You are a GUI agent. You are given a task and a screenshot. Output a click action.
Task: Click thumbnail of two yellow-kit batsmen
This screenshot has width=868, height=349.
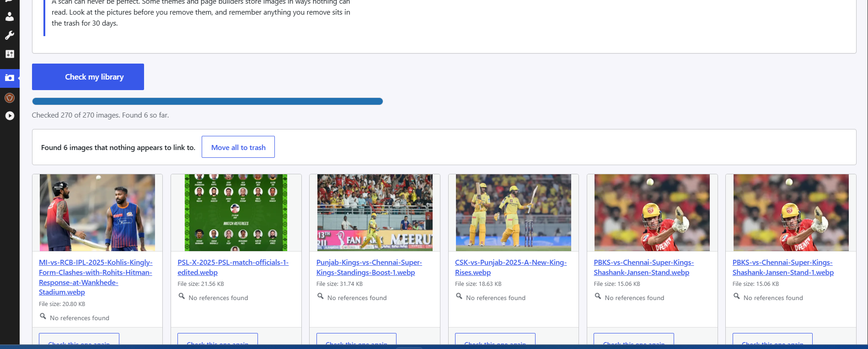(514, 213)
